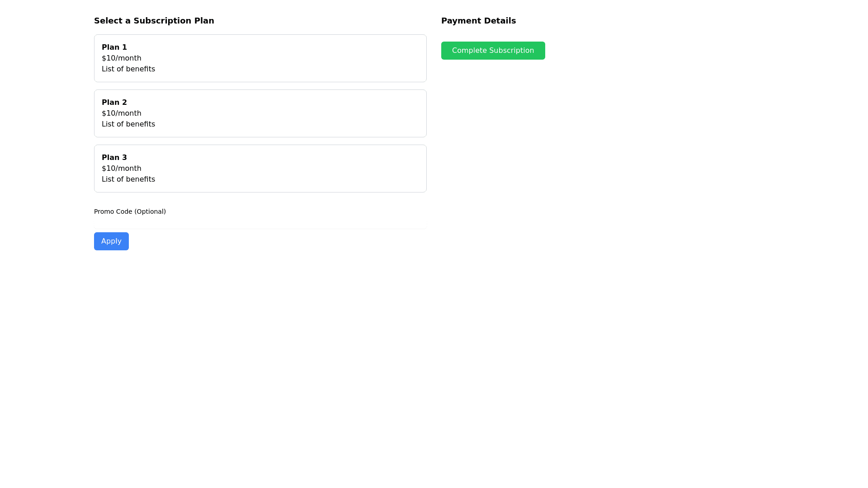Click the Plan 3 title text
This screenshot has width=868, height=488.
pyautogui.click(x=114, y=158)
